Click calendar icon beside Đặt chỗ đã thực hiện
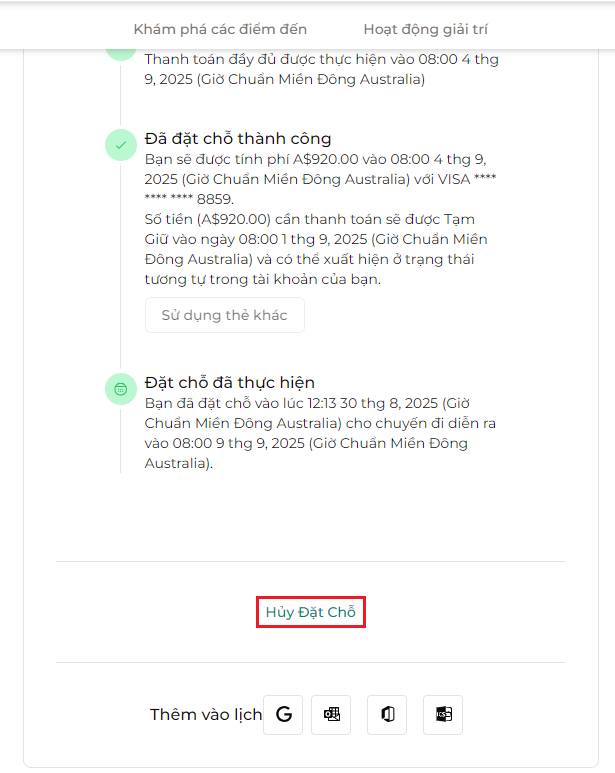Screen dimensions: 615x773 [121, 389]
